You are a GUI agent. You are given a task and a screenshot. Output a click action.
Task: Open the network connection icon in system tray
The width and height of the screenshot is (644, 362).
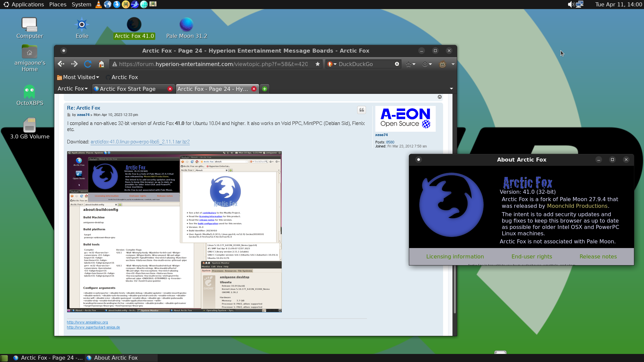coord(580,4)
